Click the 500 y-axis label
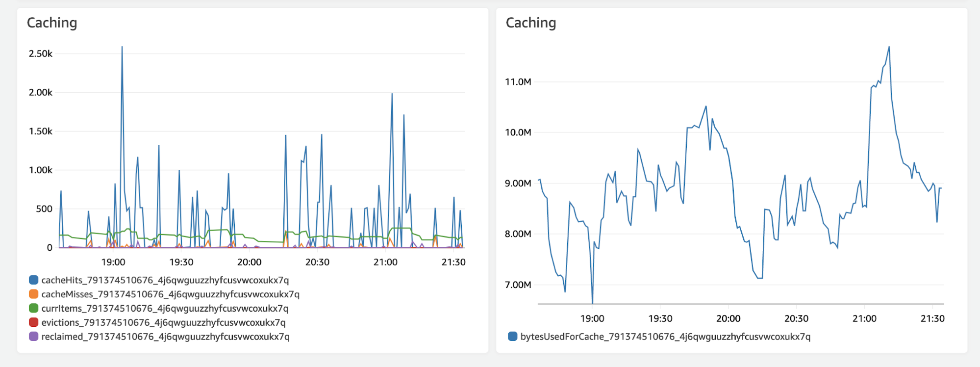Viewport: 980px width, 367px height. 44,209
